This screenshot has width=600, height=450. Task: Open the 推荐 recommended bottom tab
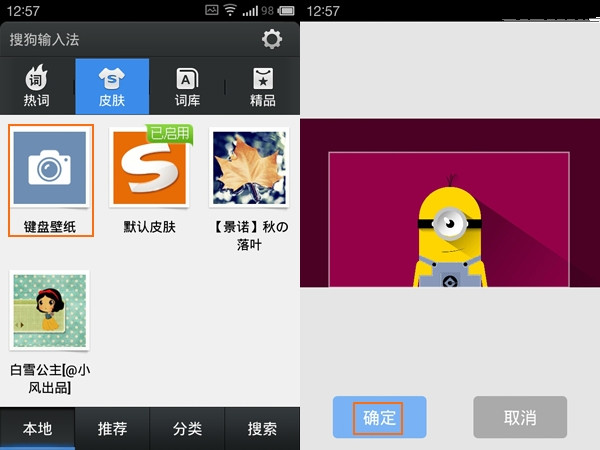tap(112, 428)
